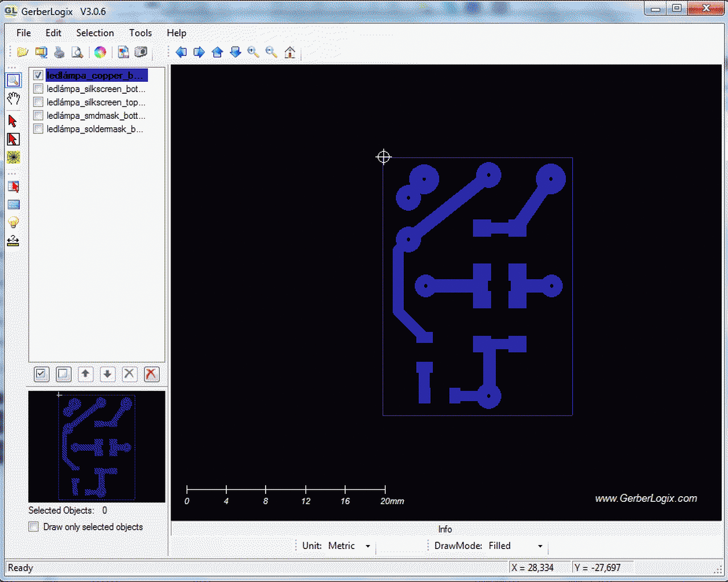
Task: Pan view left with blue arrow
Action: [x=181, y=52]
